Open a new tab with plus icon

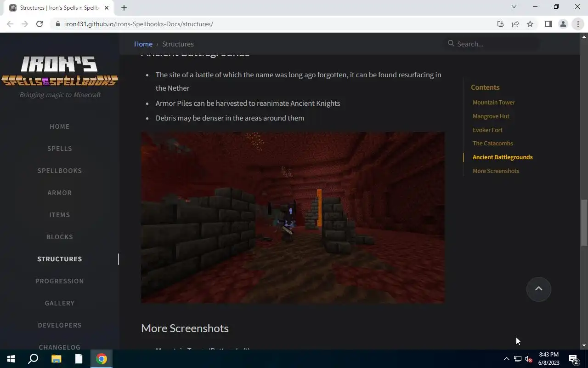(124, 7)
